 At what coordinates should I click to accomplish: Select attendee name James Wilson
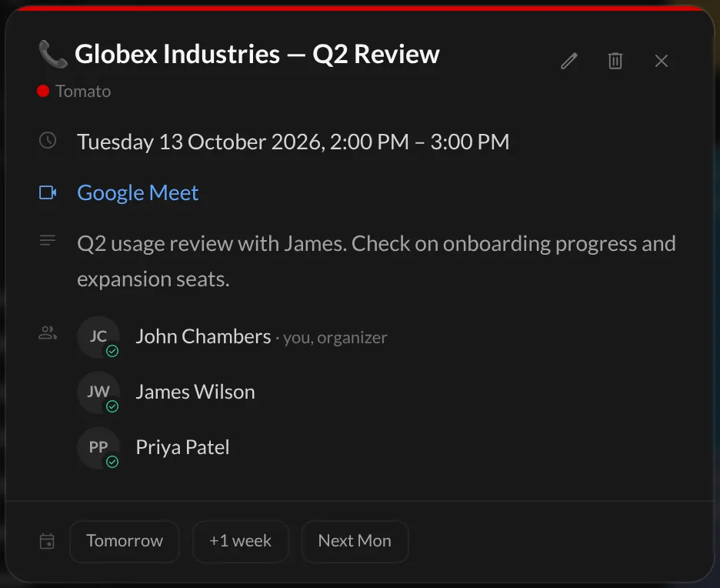(195, 393)
